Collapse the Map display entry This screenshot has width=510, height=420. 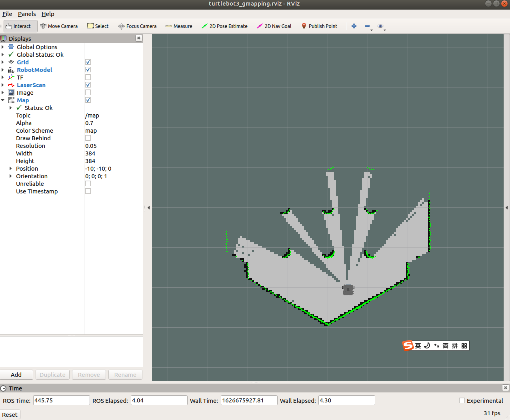coord(3,100)
